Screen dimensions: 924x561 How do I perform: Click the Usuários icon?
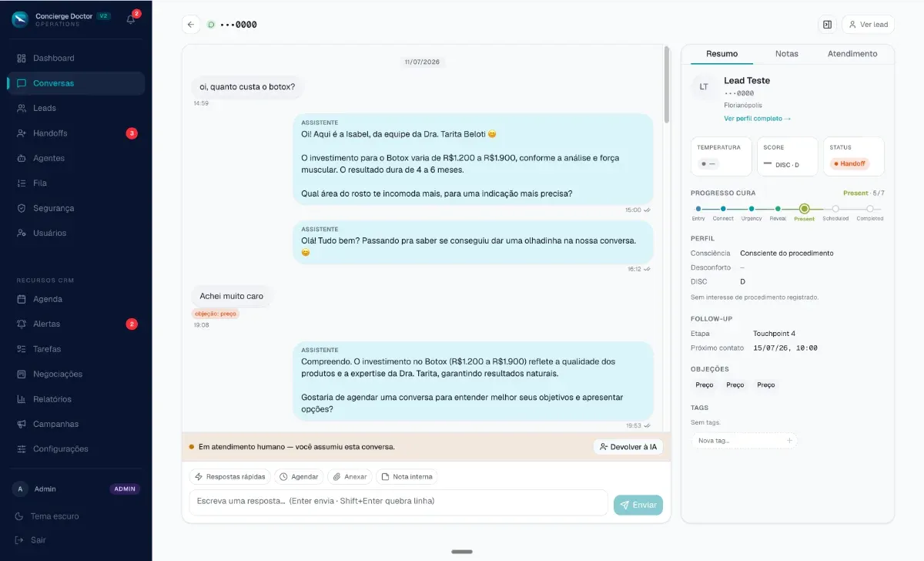(22, 233)
